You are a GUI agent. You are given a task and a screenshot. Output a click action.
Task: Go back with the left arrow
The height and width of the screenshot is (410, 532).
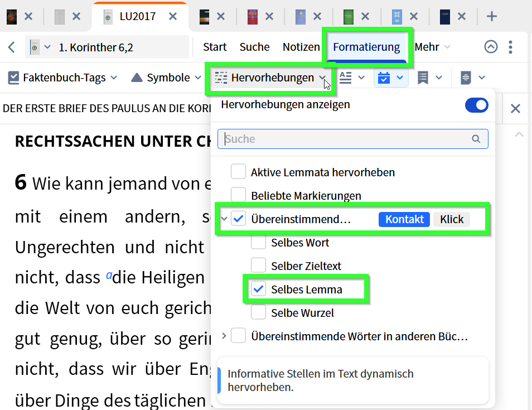click(12, 47)
